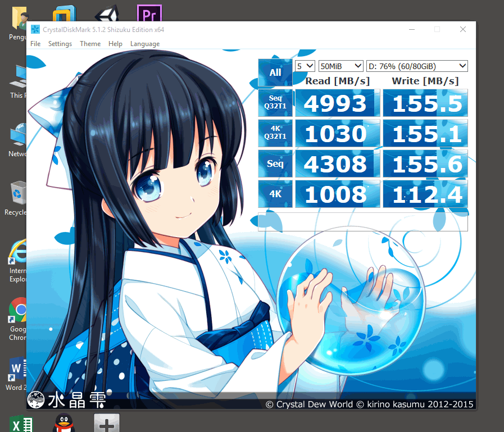This screenshot has height=432, width=504.
Task: Select the QQ penguin desktop icon
Action: (63, 423)
